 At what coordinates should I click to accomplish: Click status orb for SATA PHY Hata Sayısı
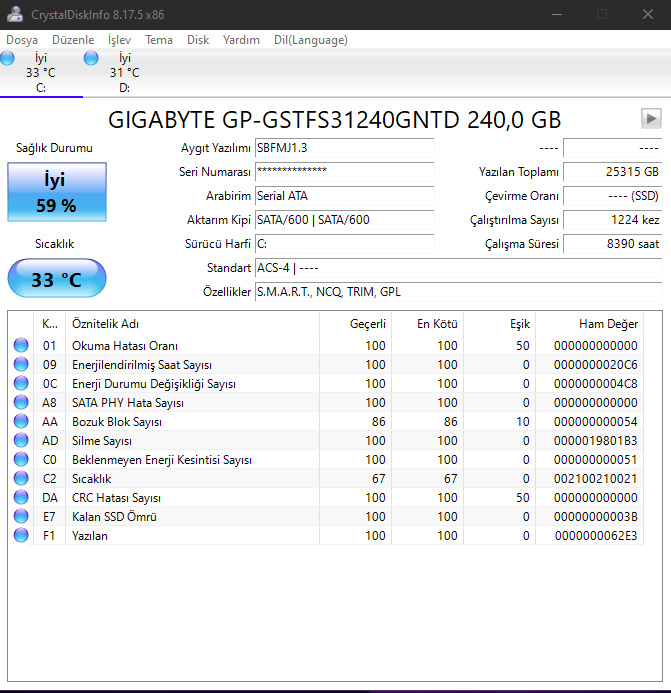21,402
